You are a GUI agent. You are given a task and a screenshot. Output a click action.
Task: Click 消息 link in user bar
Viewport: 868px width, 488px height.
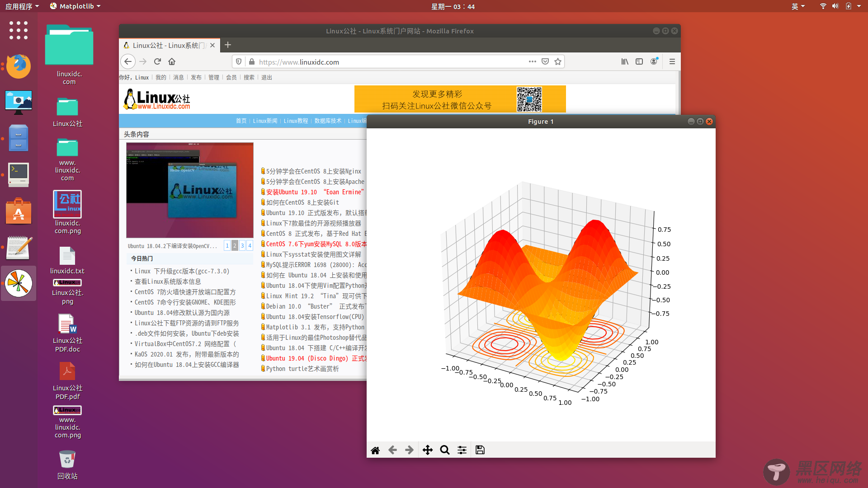(x=179, y=77)
